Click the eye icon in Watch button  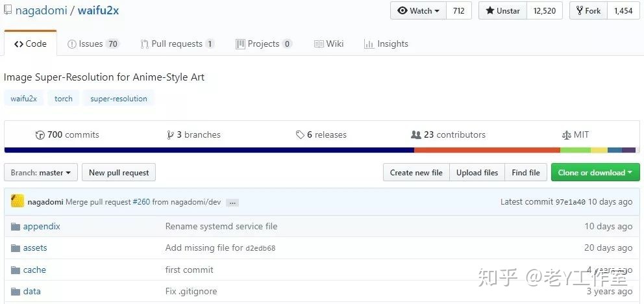pos(402,11)
